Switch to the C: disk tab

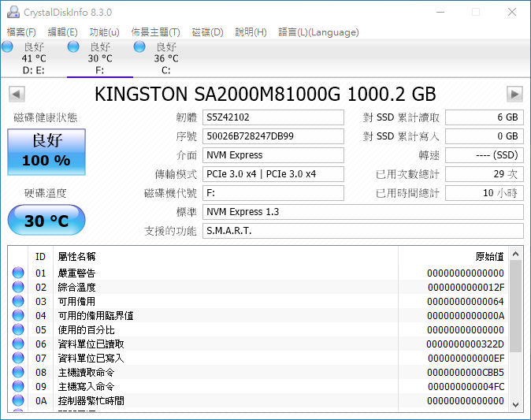click(166, 58)
